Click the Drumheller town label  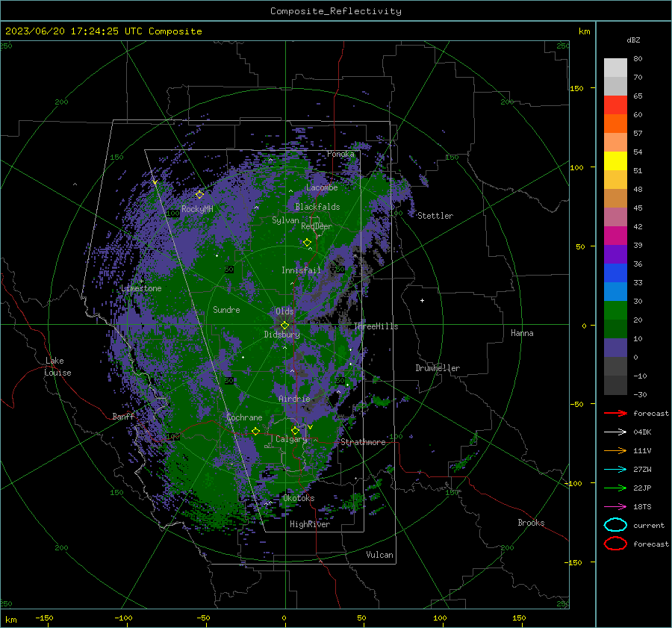pos(438,368)
